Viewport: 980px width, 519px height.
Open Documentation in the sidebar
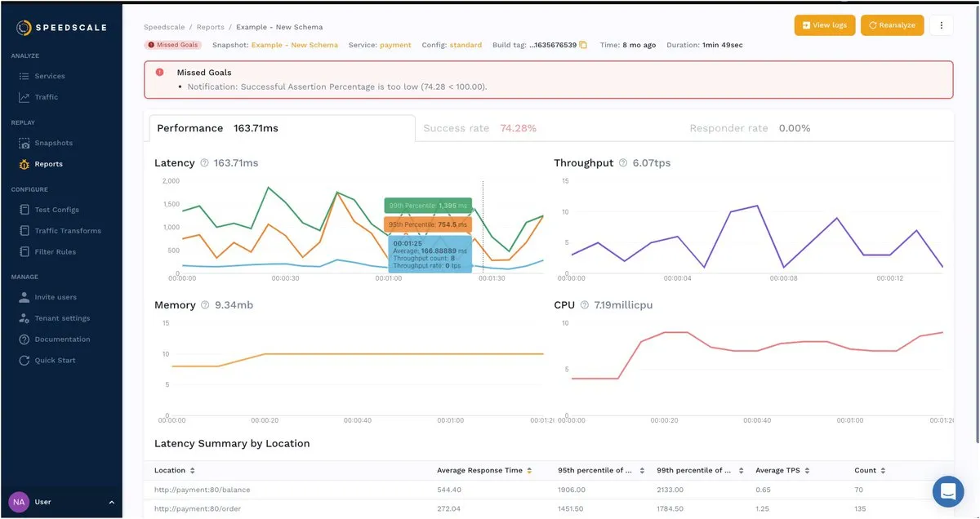pos(62,339)
